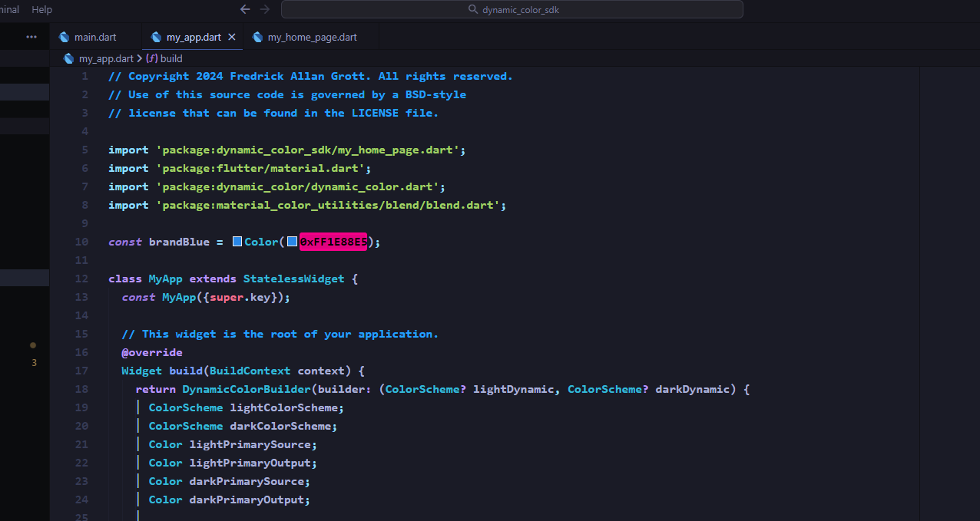Viewport: 980px width, 521px height.
Task: Open the my_app.dart breadcrumb dropdown
Action: click(107, 58)
